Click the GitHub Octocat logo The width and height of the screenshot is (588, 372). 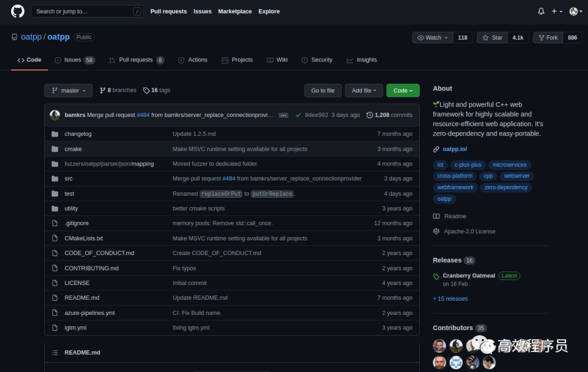click(x=17, y=11)
